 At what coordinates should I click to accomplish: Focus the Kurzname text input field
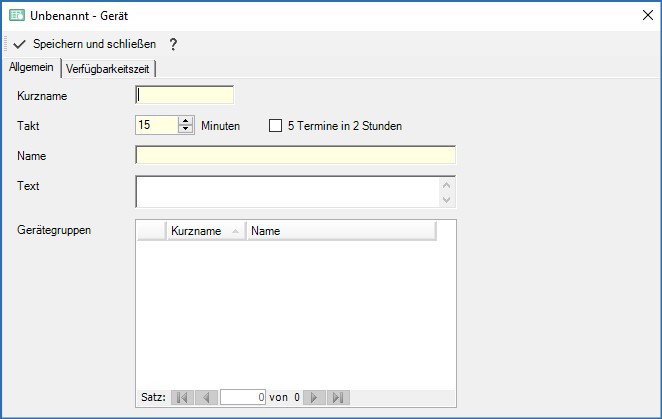point(185,96)
